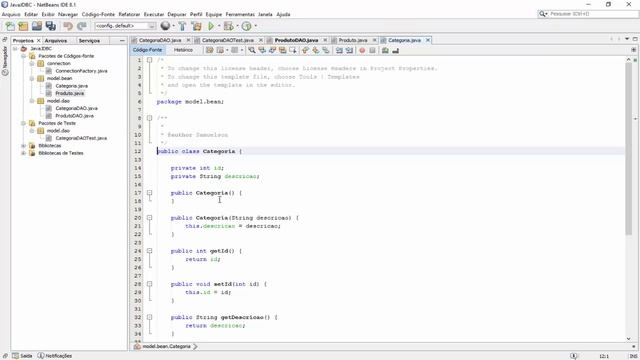This screenshot has height=360, width=640.
Task: Minimize the Projetos panel with dash button
Action: 122,41
